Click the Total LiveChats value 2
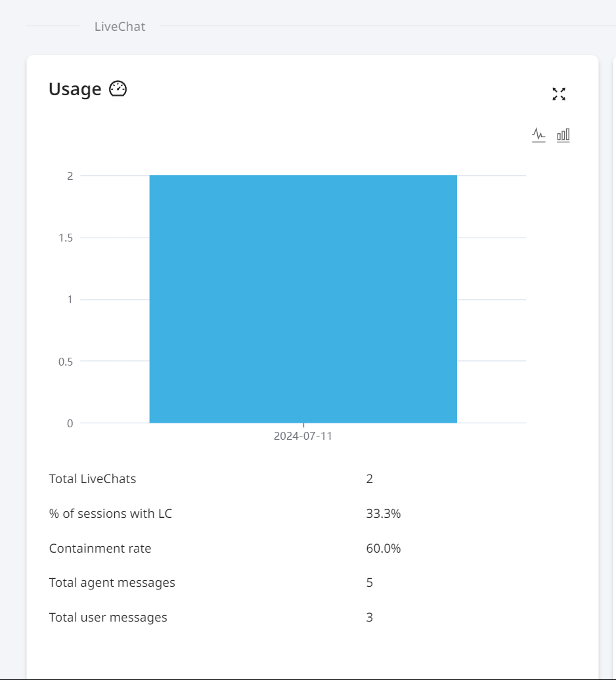The width and height of the screenshot is (616, 680). (x=370, y=478)
